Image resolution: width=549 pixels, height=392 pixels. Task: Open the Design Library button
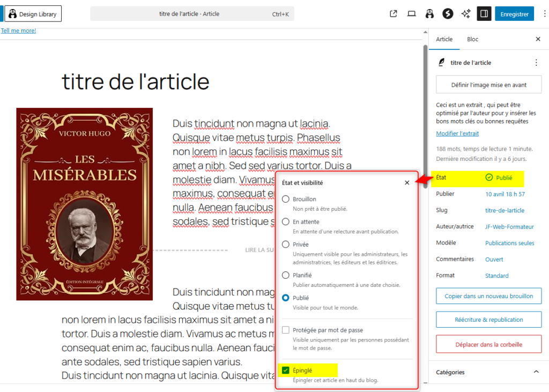point(33,14)
